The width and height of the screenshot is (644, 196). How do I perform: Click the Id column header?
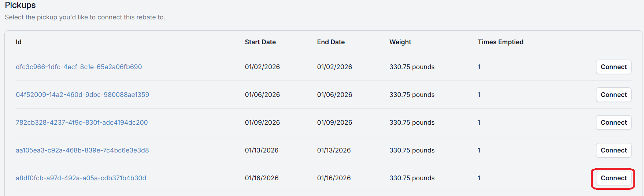click(19, 42)
